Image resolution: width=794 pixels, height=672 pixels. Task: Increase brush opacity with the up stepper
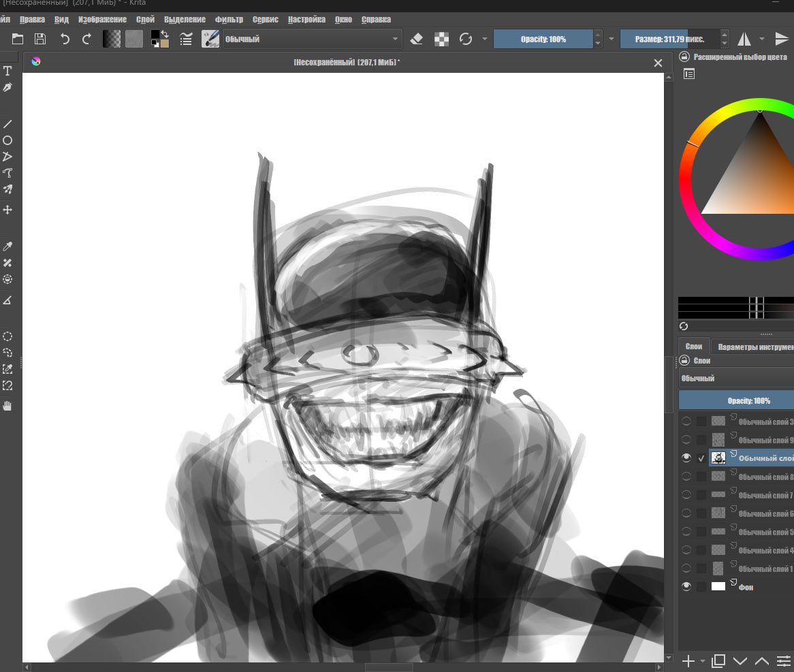[x=598, y=35]
